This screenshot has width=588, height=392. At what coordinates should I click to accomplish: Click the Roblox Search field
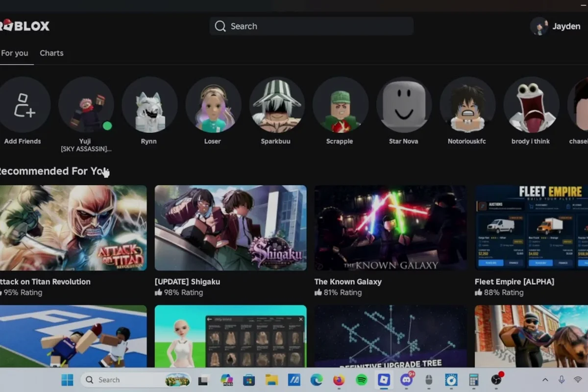click(x=312, y=26)
